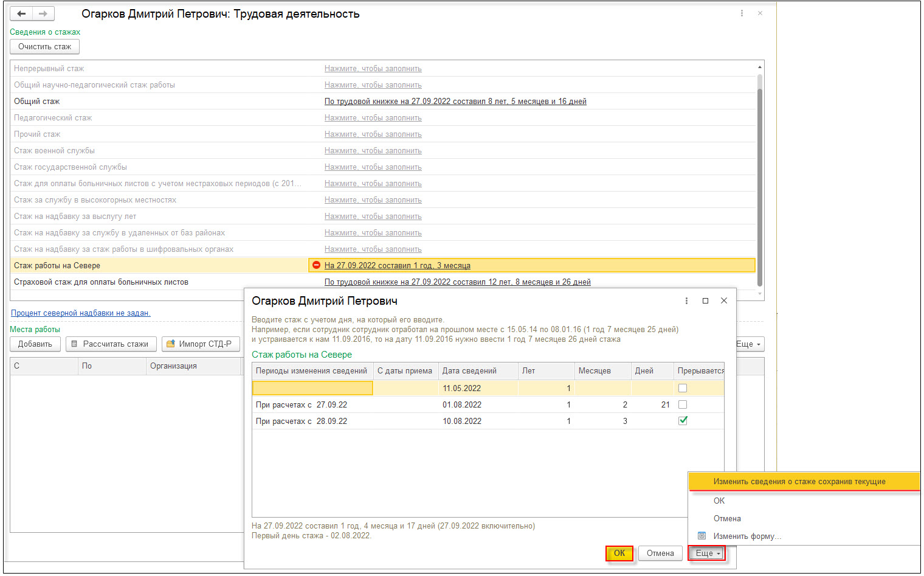Screen dimensions: 924x576
Task: Select Отмена in the Еще popup menu
Action: [x=727, y=518]
